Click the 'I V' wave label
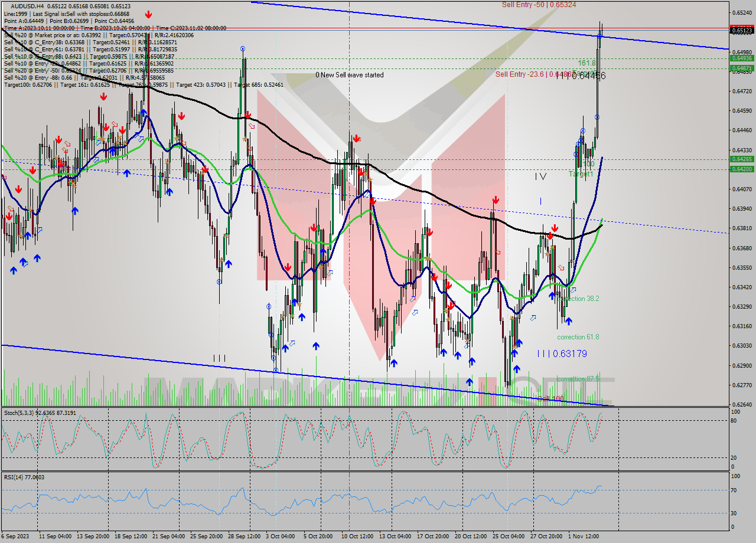This screenshot has height=543, width=756. [x=540, y=176]
